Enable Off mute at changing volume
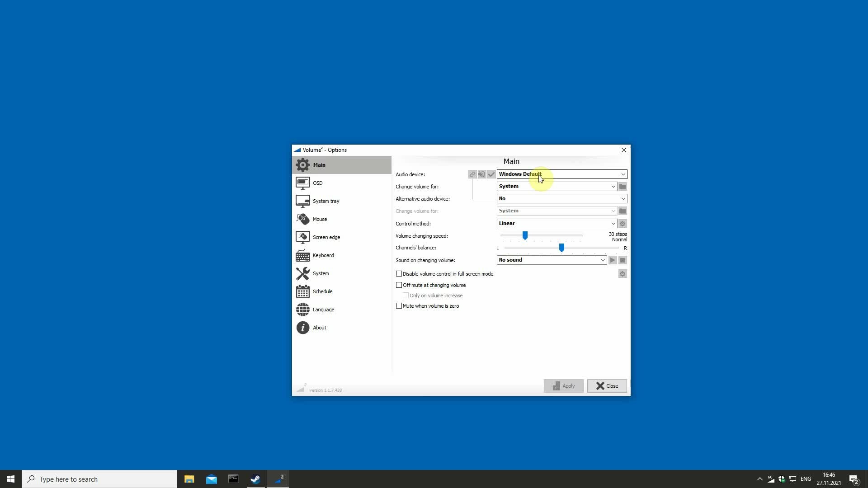Image resolution: width=868 pixels, height=488 pixels. coord(399,285)
